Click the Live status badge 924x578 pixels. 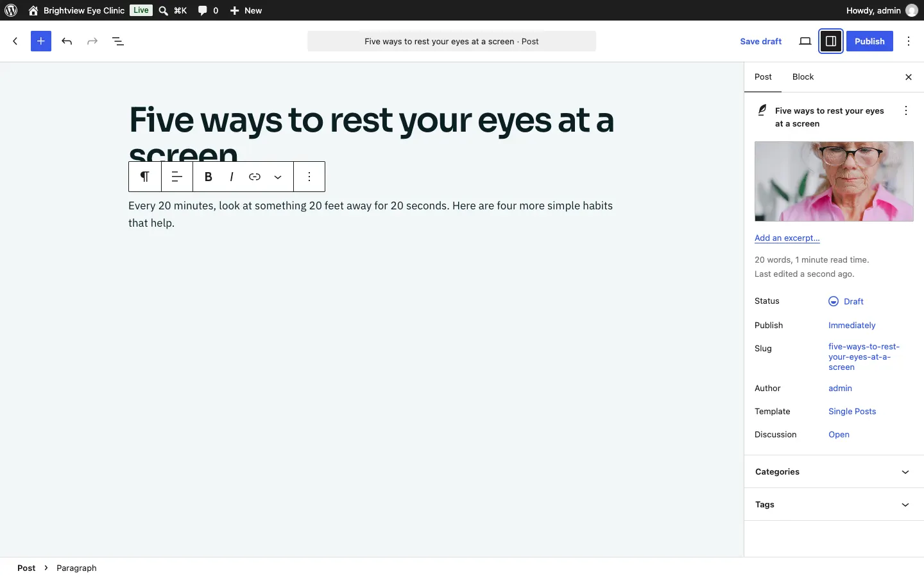pyautogui.click(x=141, y=10)
